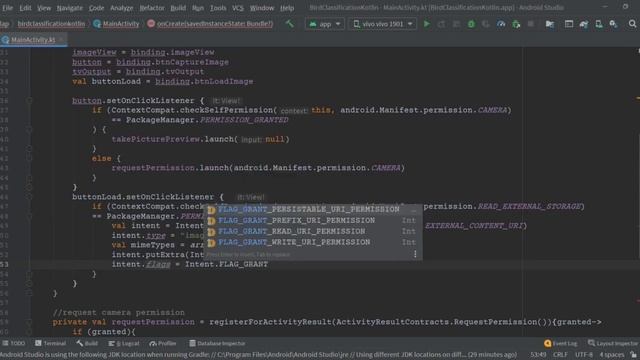Screen dimensions: 640x360
Task: Open the Resource Manager window icon
Action: (x=569, y=24)
